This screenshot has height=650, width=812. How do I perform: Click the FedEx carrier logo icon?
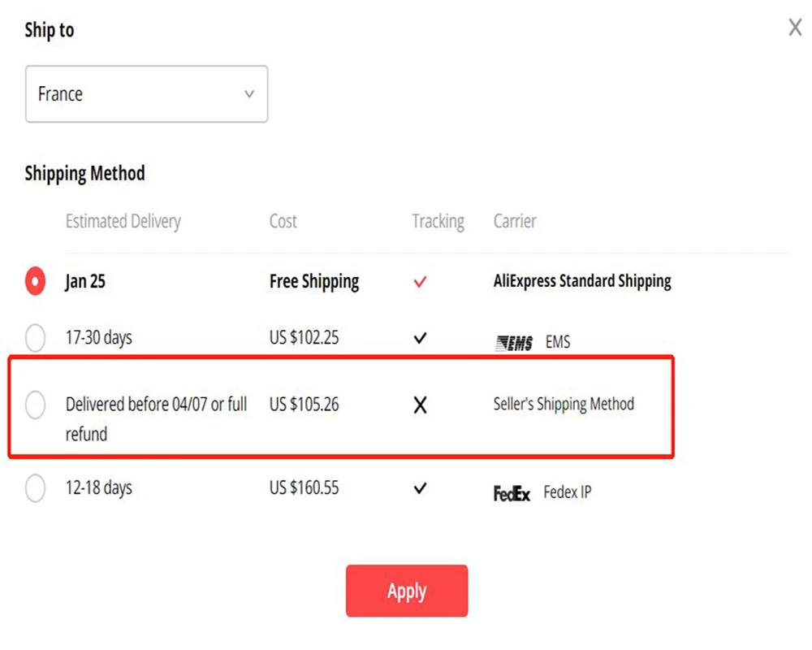[512, 493]
